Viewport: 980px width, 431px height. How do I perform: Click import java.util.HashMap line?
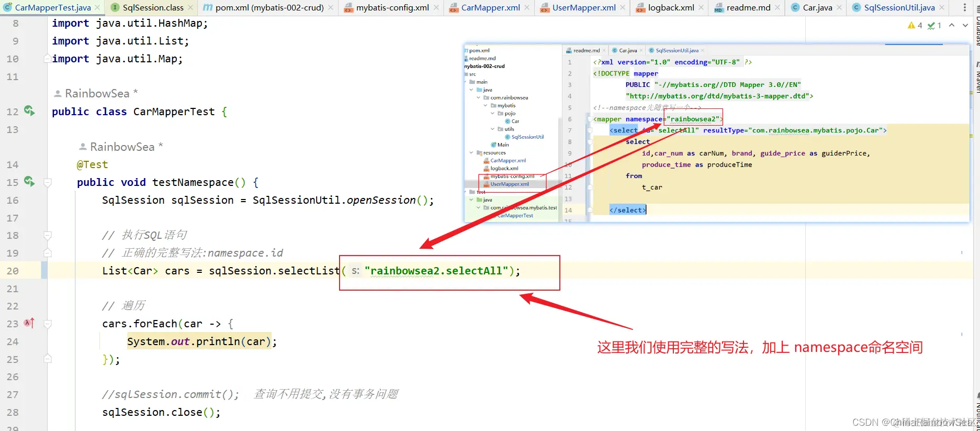[130, 24]
